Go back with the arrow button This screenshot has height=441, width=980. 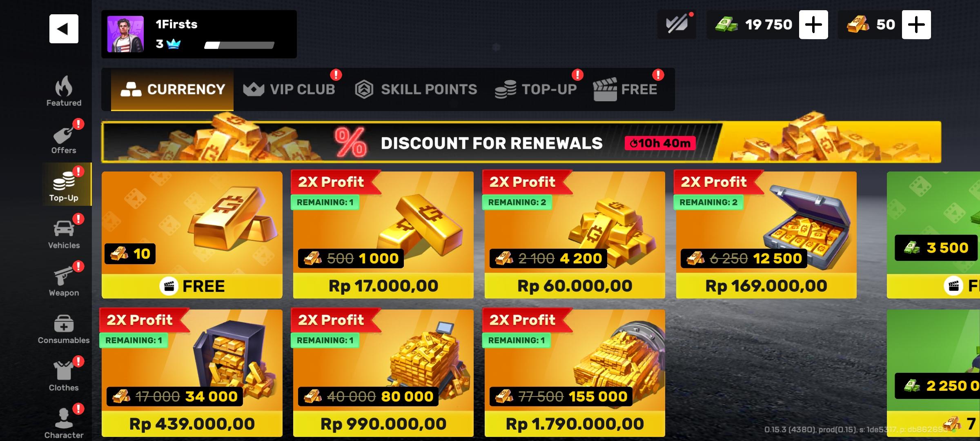[64, 29]
